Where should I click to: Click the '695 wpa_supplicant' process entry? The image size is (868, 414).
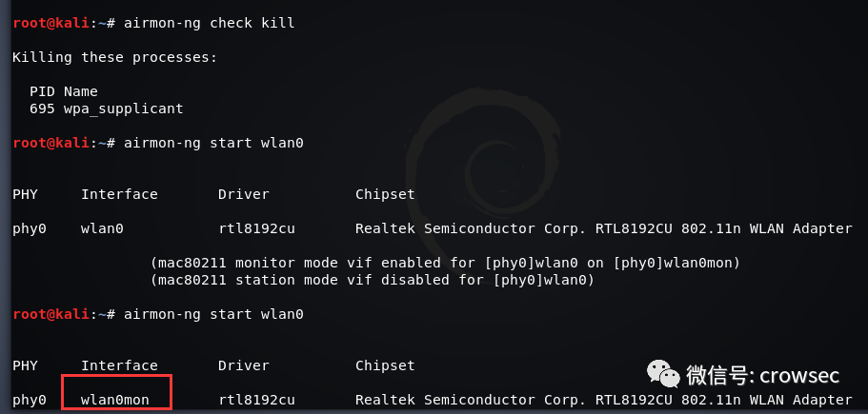107,108
